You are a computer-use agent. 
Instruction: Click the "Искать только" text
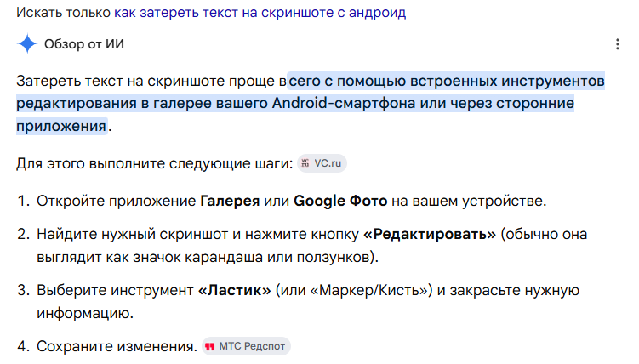tap(63, 13)
